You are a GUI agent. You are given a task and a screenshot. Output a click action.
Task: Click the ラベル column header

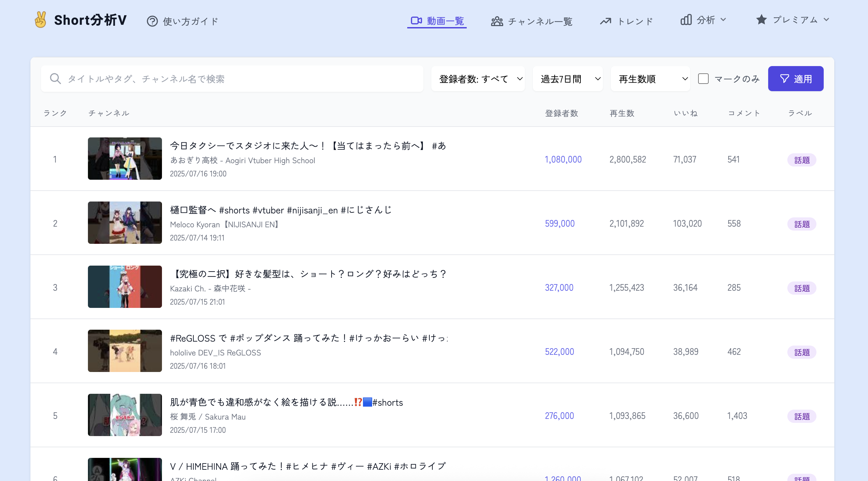click(800, 113)
